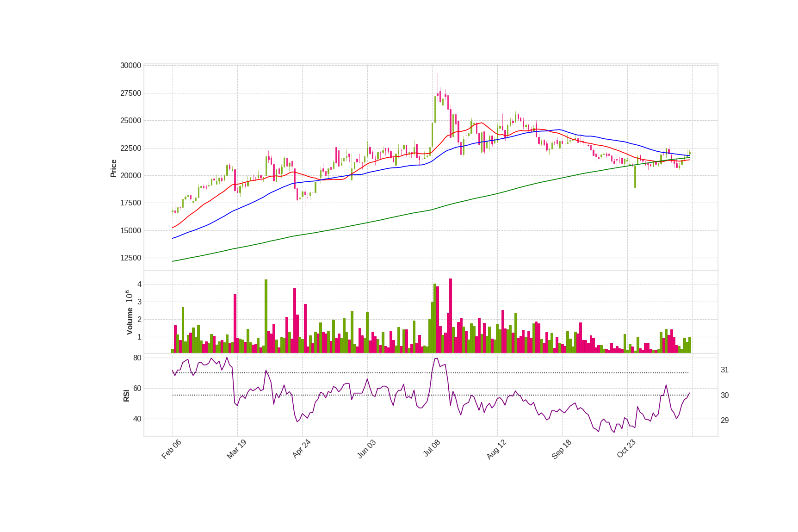Click the RSI 60 axis value
The height and width of the screenshot is (532, 798).
137,389
